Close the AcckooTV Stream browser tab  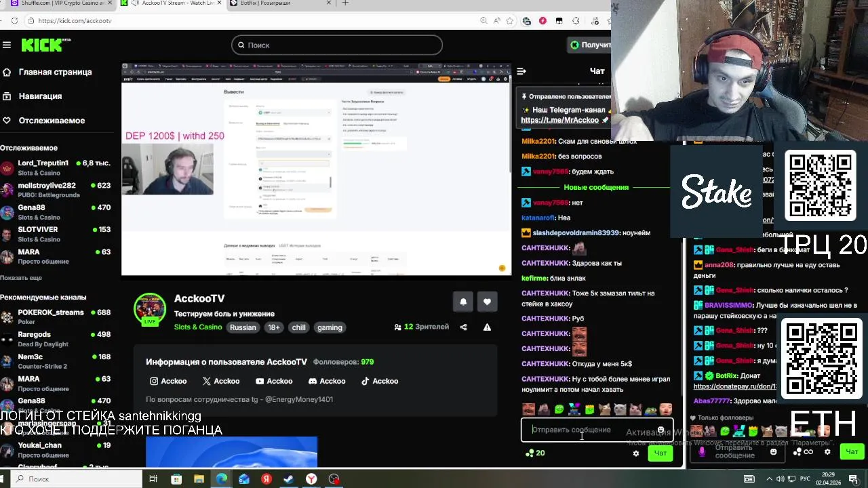[219, 3]
